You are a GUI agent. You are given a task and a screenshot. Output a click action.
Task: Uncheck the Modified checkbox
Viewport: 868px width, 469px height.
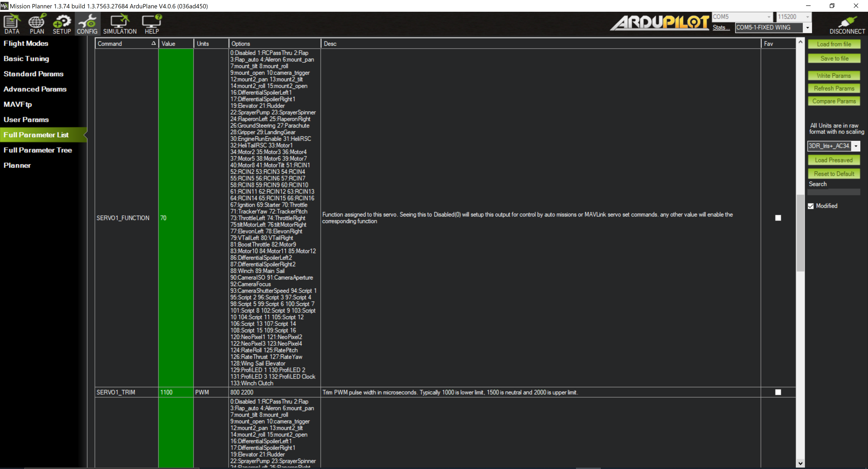pos(811,206)
